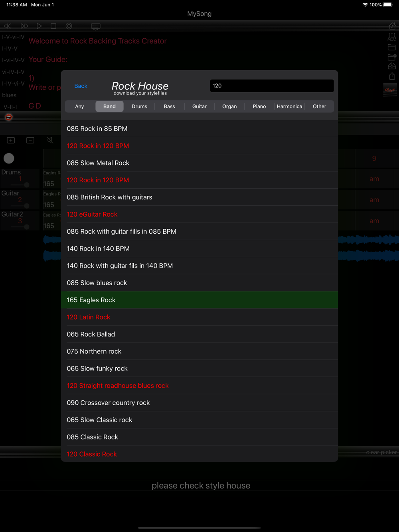Tap the fast-forward transport icon
399x532 pixels.
(x=24, y=26)
